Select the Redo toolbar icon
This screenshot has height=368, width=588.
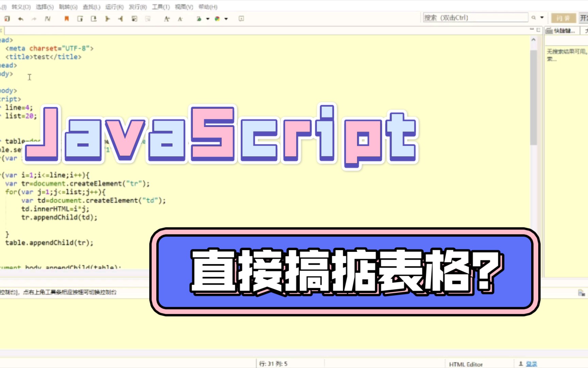[34, 19]
